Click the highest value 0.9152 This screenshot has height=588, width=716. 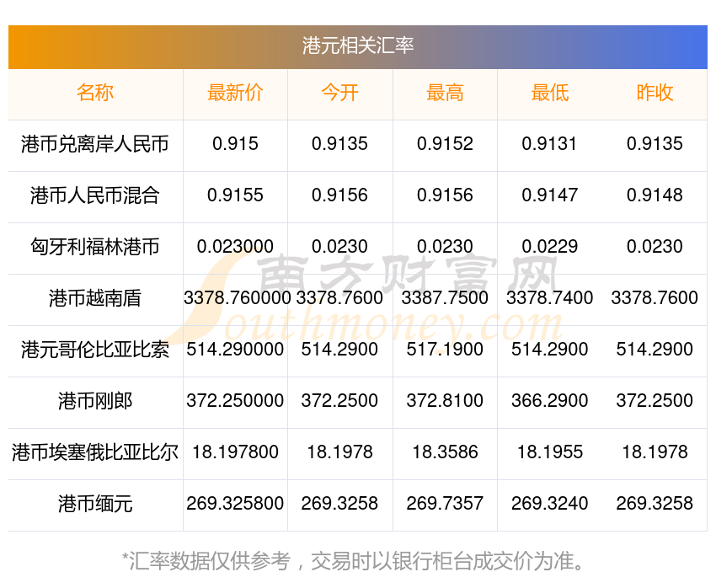[x=445, y=144]
